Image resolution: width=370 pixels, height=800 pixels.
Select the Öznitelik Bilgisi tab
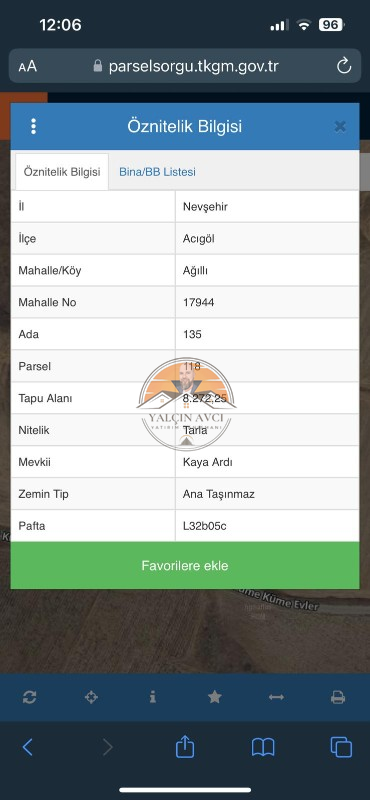coord(62,172)
